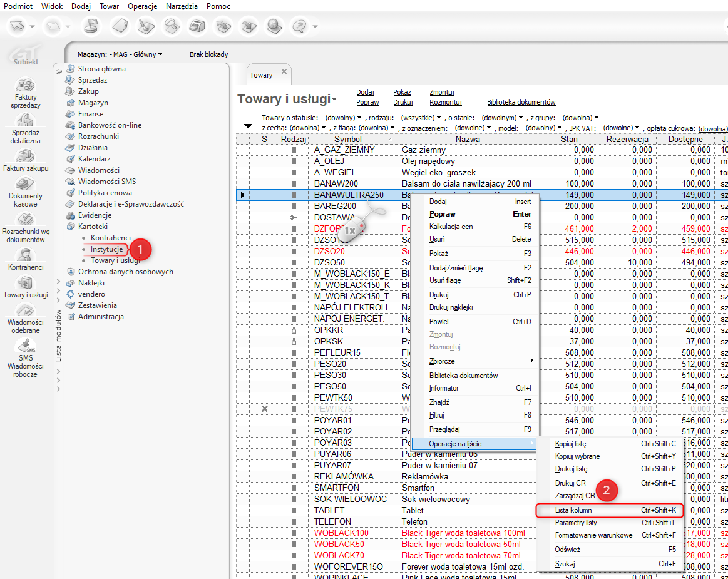
Task: Open Wiadomości odebrane sidebar icon
Action: pyautogui.click(x=26, y=310)
